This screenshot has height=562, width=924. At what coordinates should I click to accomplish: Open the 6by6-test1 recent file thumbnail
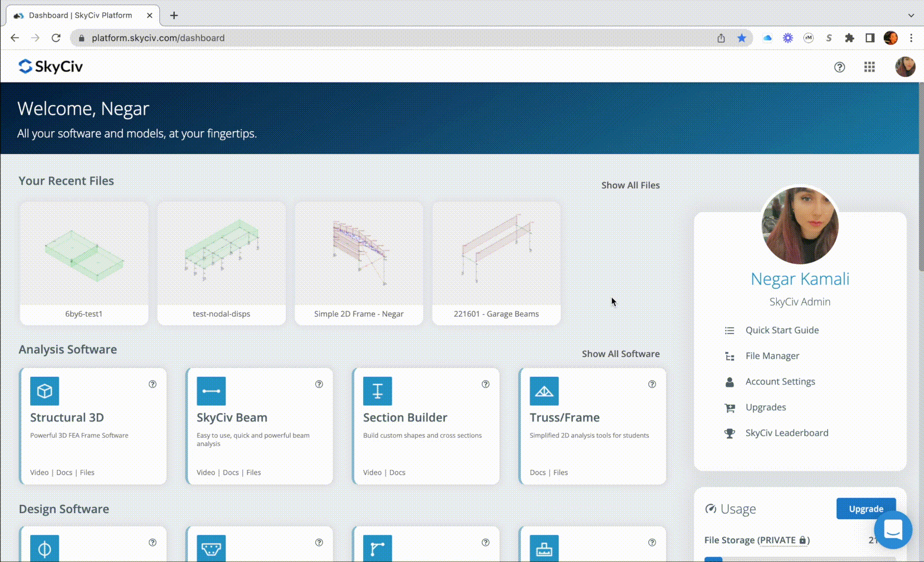click(84, 254)
